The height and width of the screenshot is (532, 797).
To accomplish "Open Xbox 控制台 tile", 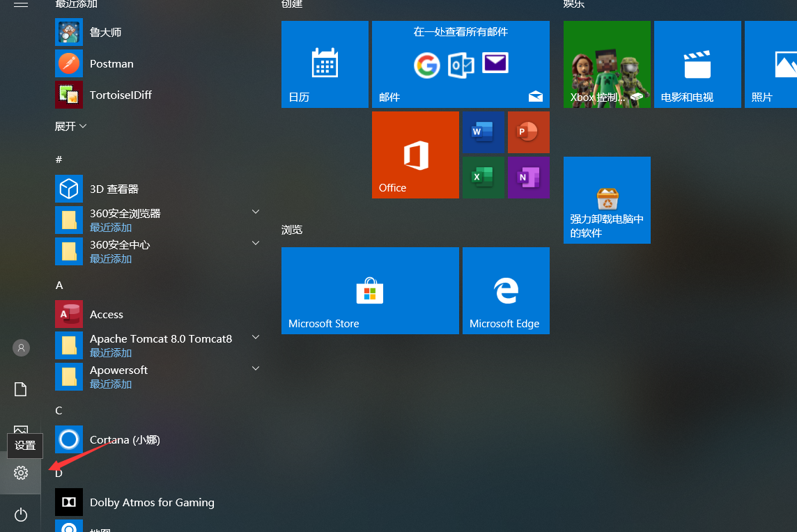I will (607, 64).
